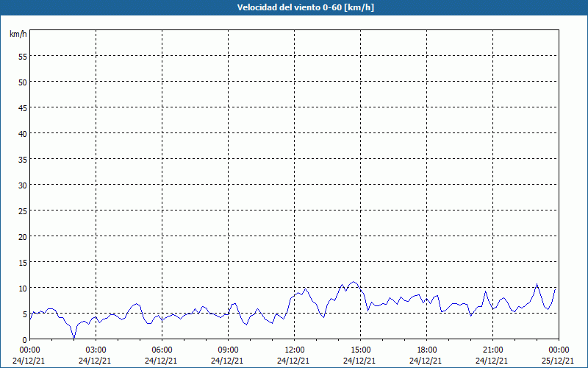Select the y-axis value 30
The width and height of the screenshot is (588, 368).
(x=23, y=186)
